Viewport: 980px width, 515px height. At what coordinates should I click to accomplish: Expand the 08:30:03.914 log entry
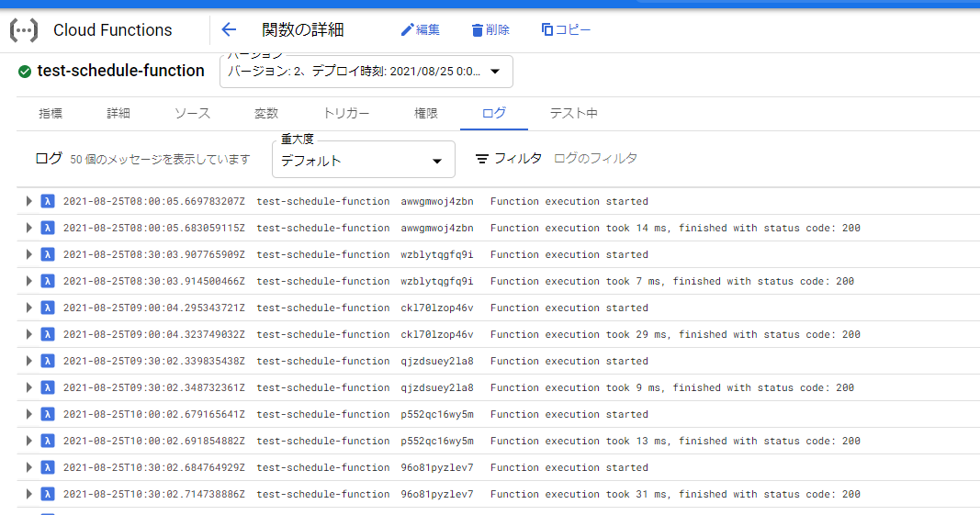28,281
